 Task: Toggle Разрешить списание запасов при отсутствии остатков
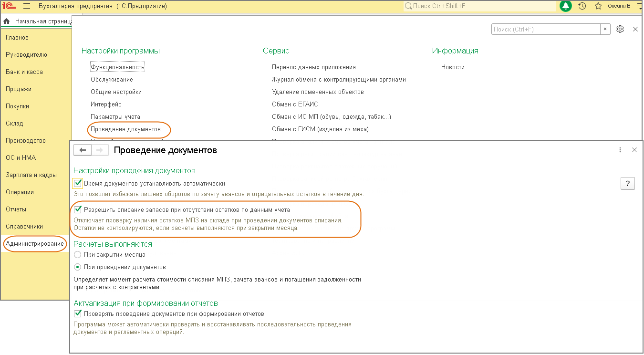click(x=78, y=209)
